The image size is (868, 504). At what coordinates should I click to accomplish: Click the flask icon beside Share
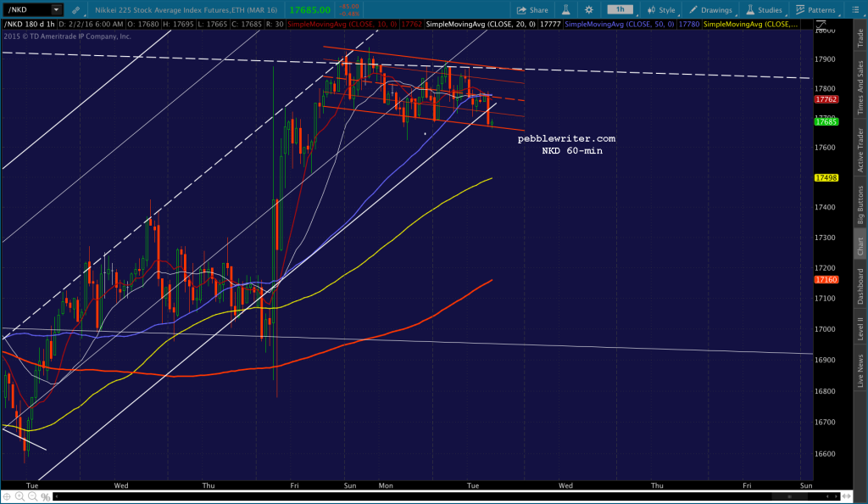tap(565, 9)
